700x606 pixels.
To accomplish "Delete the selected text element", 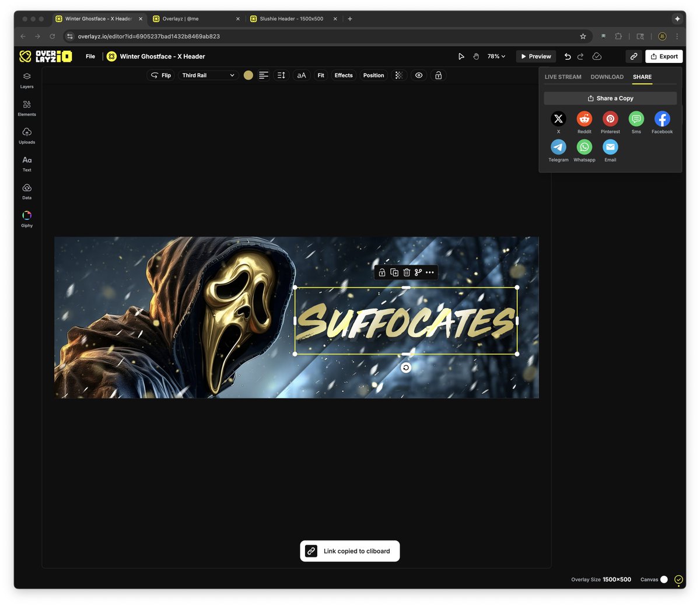I will click(407, 272).
